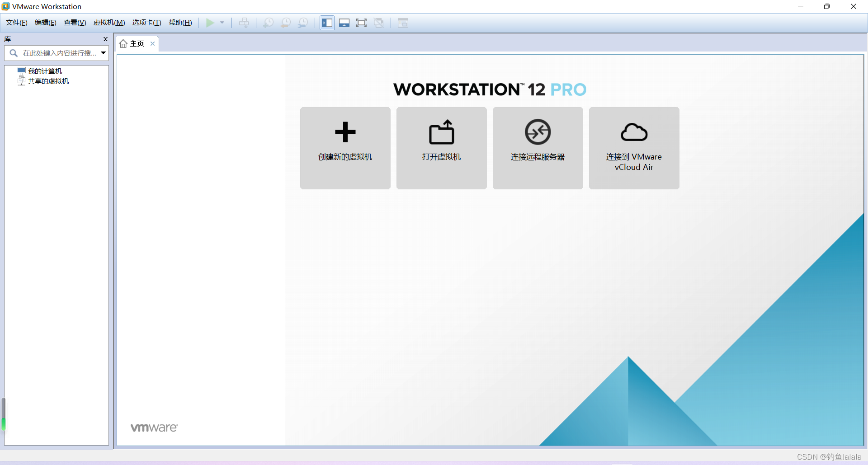Viewport: 868px width, 465px height.
Task: Click the 创建新的虚拟机 tile
Action: coord(345,148)
